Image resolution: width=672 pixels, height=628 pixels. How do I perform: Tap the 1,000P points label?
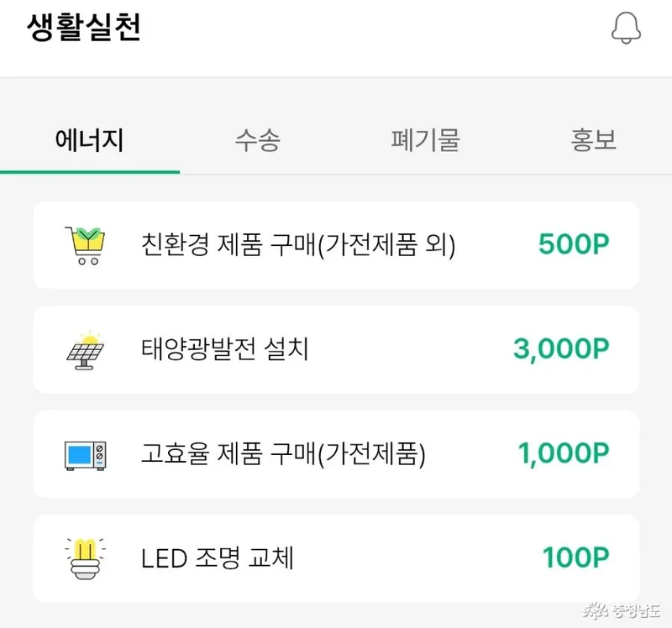563,454
